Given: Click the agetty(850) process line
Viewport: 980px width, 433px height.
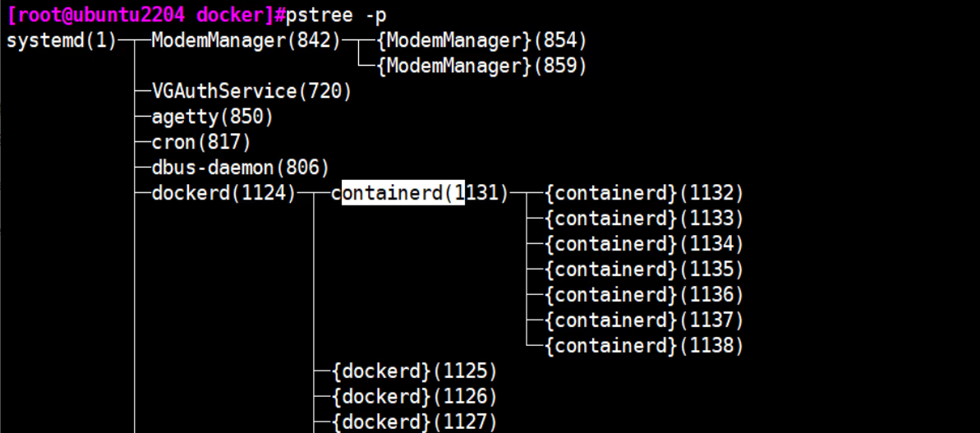Looking at the screenshot, I should pyautogui.click(x=212, y=117).
